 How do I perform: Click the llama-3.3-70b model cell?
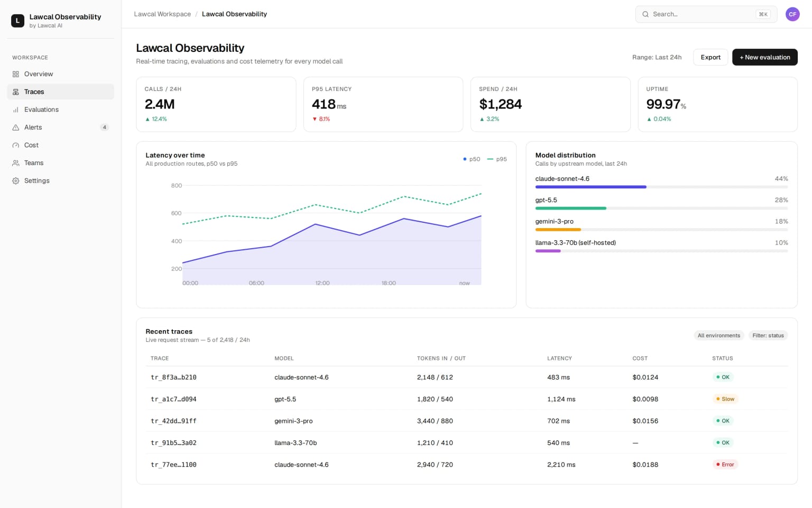point(296,443)
